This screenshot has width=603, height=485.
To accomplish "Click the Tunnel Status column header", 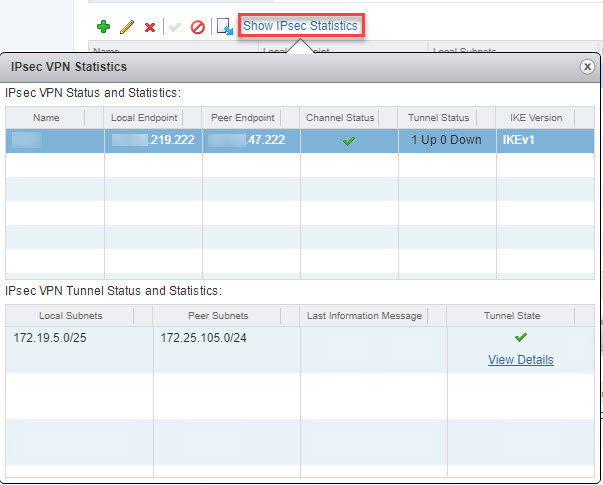I will (446, 117).
